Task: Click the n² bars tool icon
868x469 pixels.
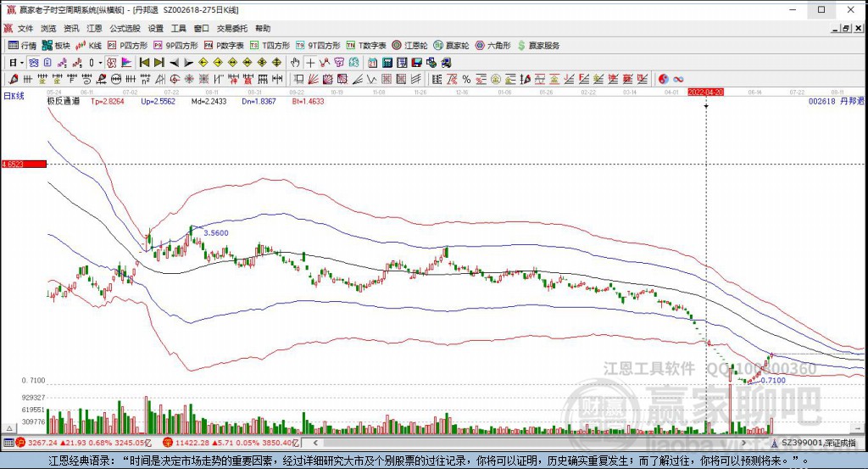Action: point(145,79)
